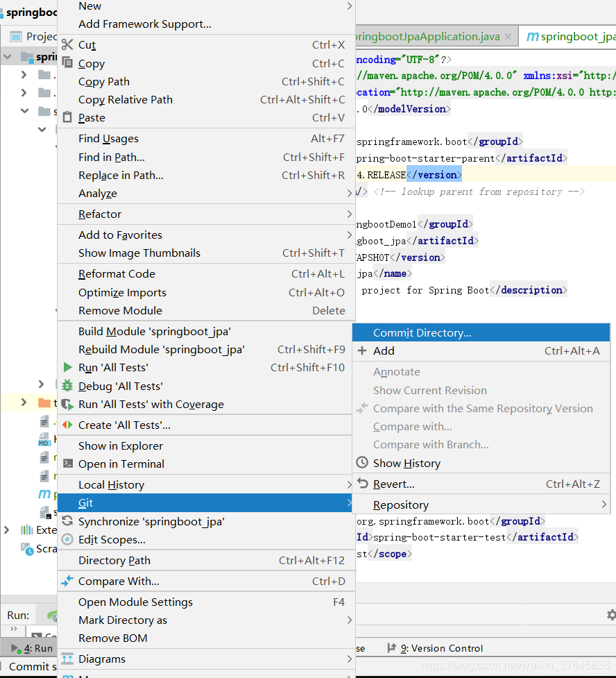Viewport: 616px width, 678px height.
Task: Click the Scratches icon in tree
Action: click(27, 549)
